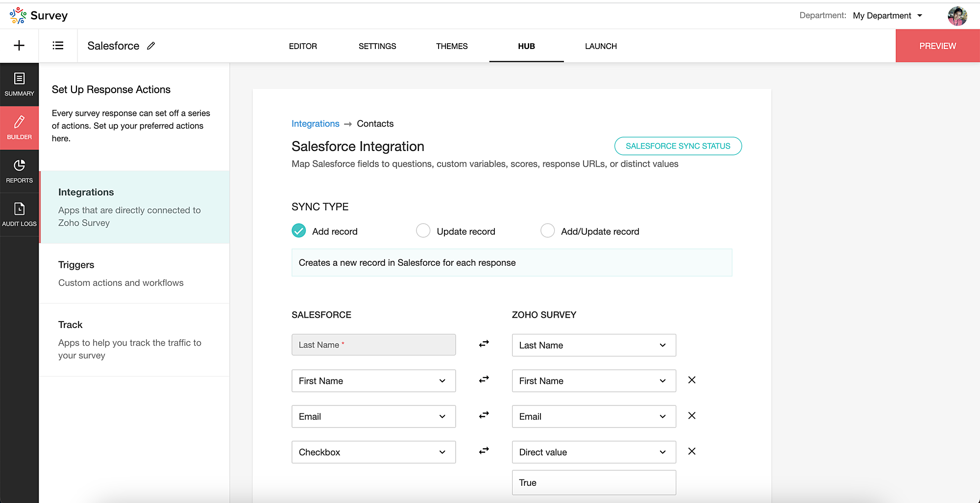
Task: Expand the Salesforce Email field dropdown
Action: click(373, 416)
